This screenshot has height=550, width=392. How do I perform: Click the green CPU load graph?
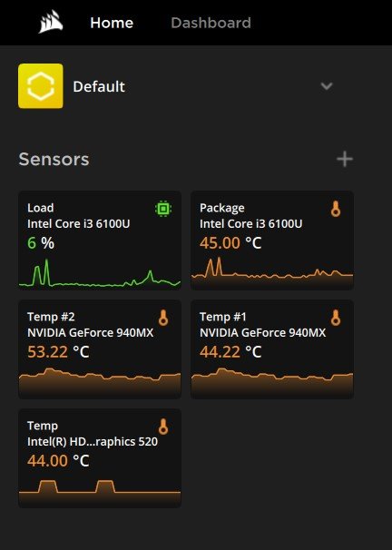[100, 273]
